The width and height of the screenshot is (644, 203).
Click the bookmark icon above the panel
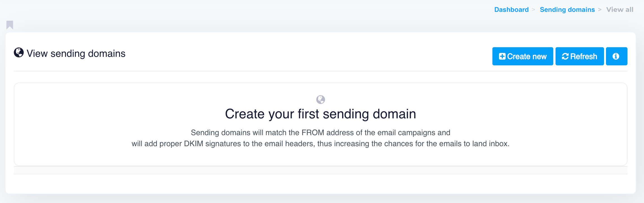(x=10, y=25)
